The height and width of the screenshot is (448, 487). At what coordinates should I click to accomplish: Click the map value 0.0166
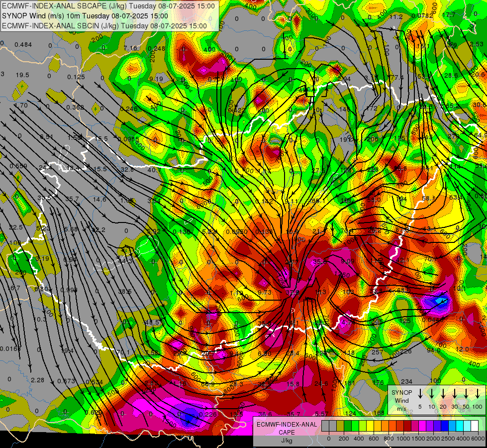tap(10, 348)
